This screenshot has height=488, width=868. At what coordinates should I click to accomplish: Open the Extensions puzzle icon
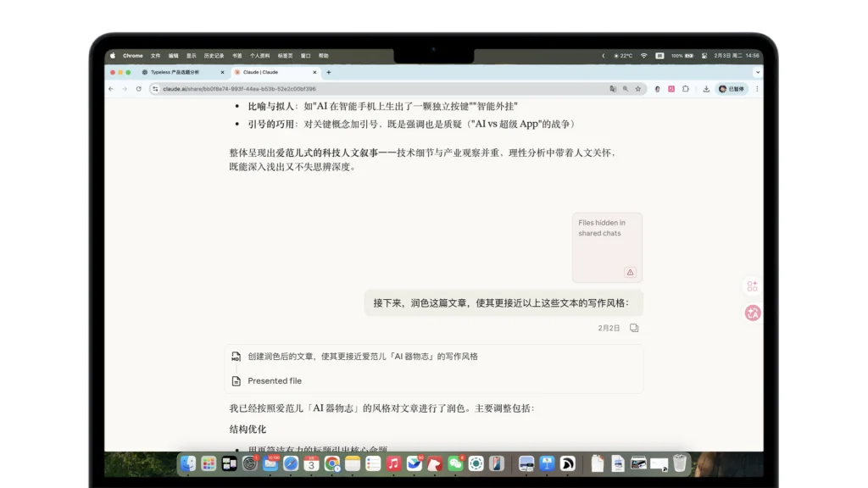click(686, 88)
